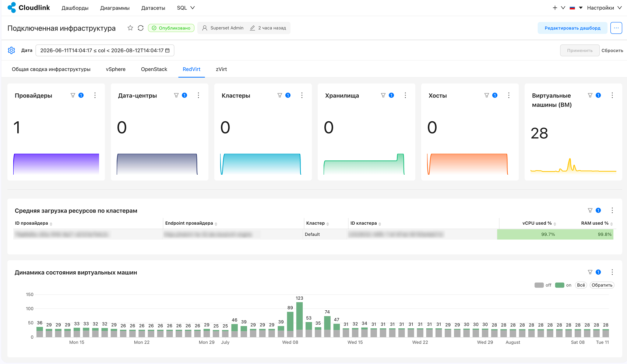Click the 99.7% vCPU used cell

pyautogui.click(x=528, y=234)
